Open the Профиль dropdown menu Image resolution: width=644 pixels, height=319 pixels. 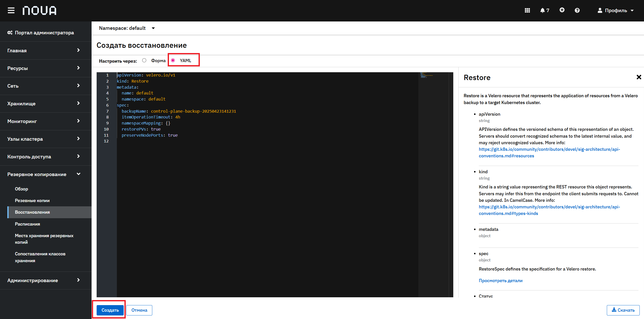pyautogui.click(x=615, y=10)
